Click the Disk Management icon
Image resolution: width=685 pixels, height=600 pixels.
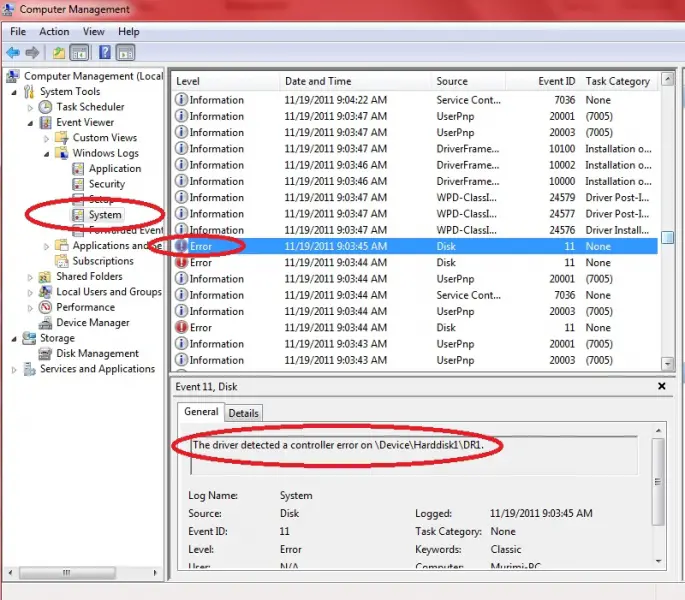coord(45,354)
